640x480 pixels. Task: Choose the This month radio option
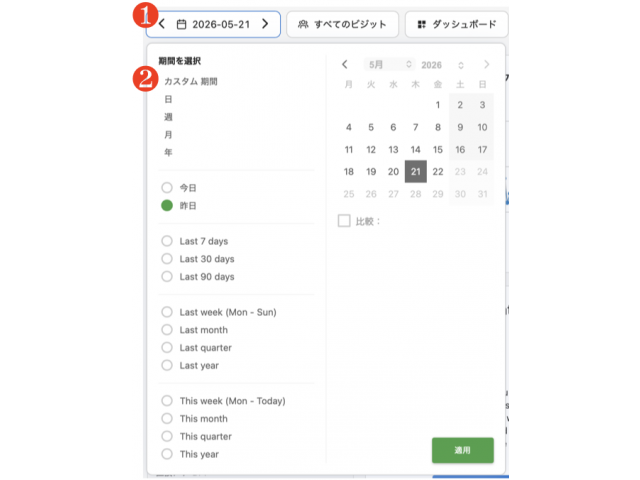click(x=167, y=418)
